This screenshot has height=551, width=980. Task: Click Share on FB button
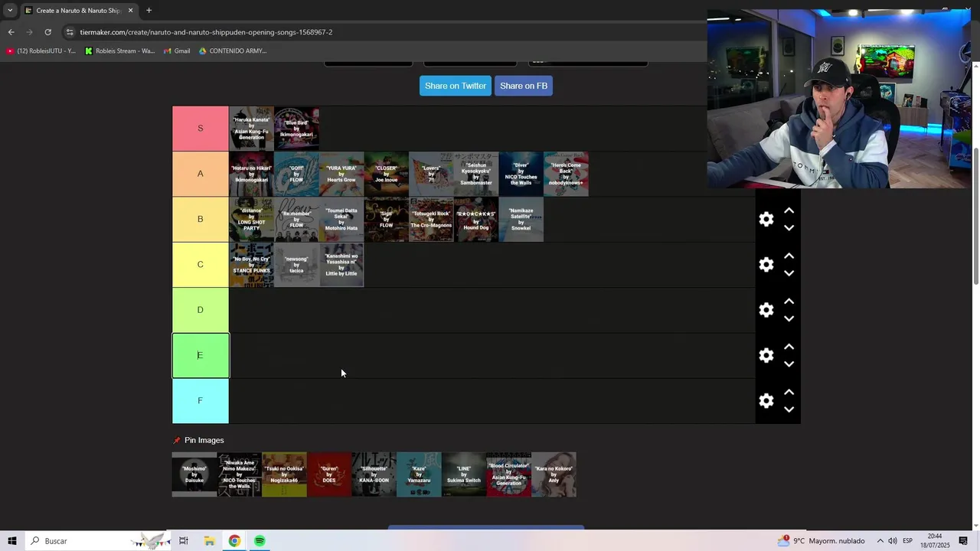pos(524,86)
